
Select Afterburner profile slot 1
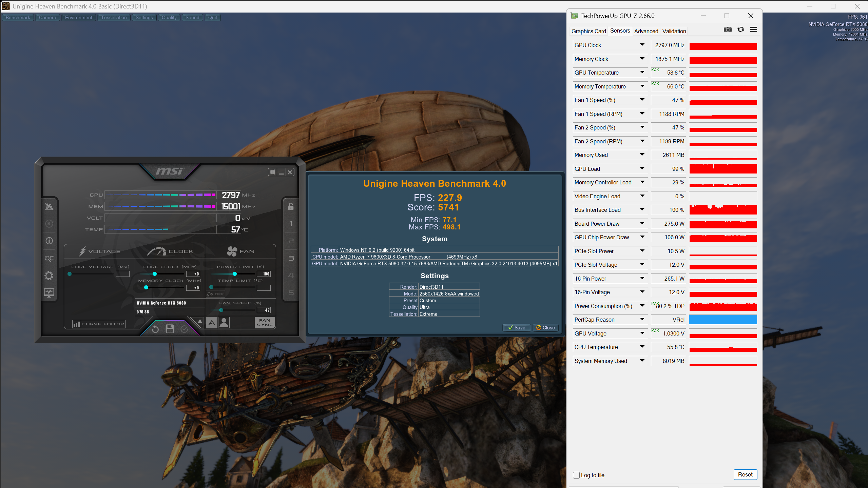click(291, 224)
